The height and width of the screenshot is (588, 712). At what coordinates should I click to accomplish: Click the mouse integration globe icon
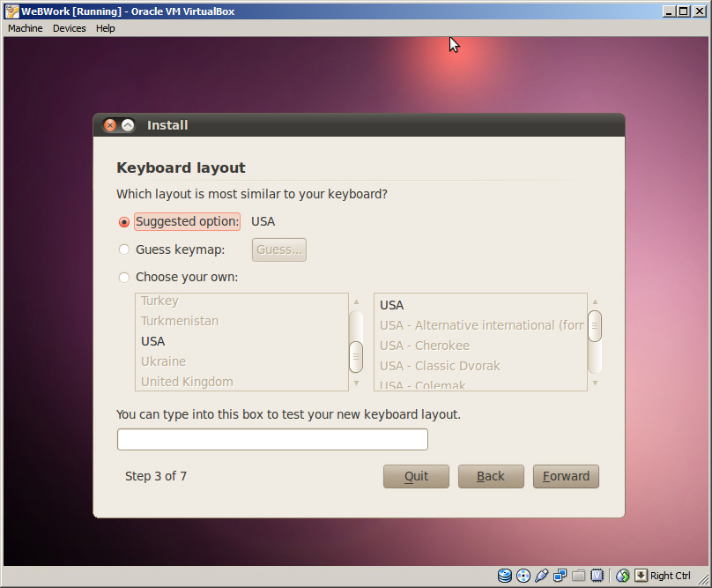(x=622, y=576)
